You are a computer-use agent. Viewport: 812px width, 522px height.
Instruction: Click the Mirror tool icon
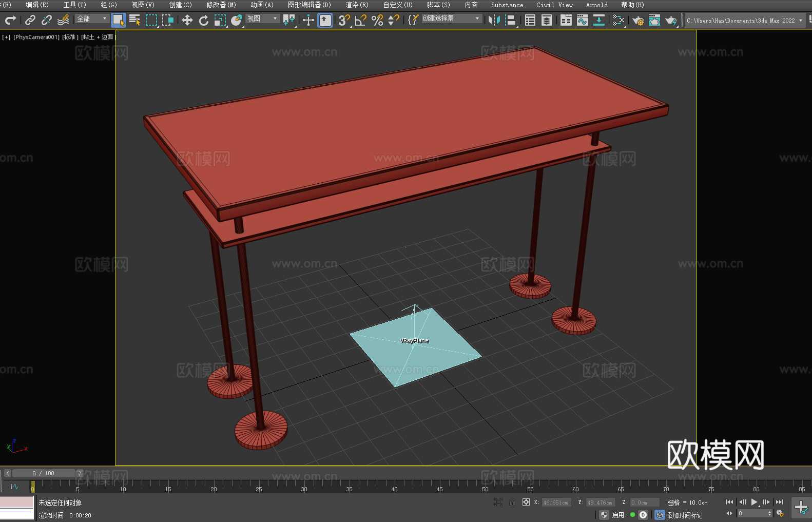[x=494, y=20]
